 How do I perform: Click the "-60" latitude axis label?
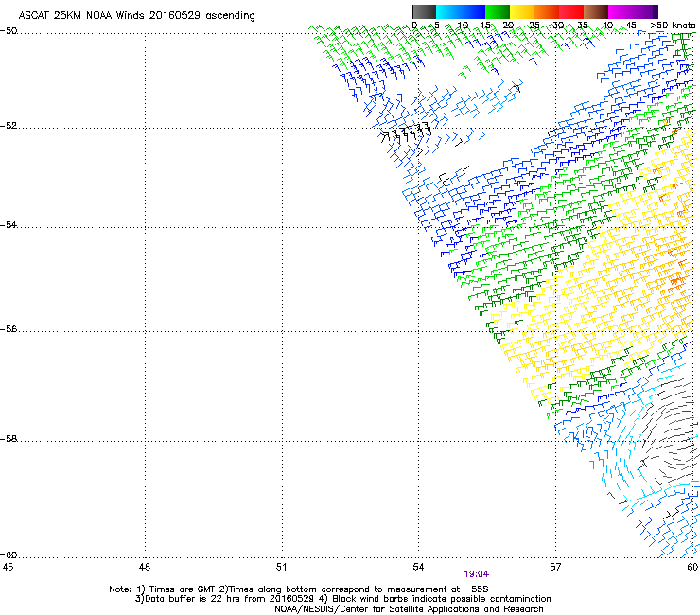[x=9, y=555]
